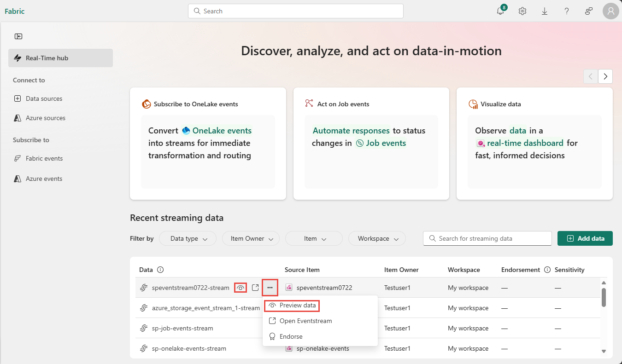The image size is (622, 364).
Task: Open the settings gear
Action: coord(522,11)
